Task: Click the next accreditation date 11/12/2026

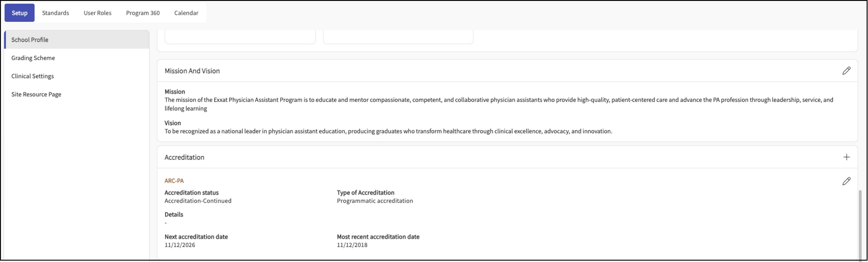Action: [180, 245]
